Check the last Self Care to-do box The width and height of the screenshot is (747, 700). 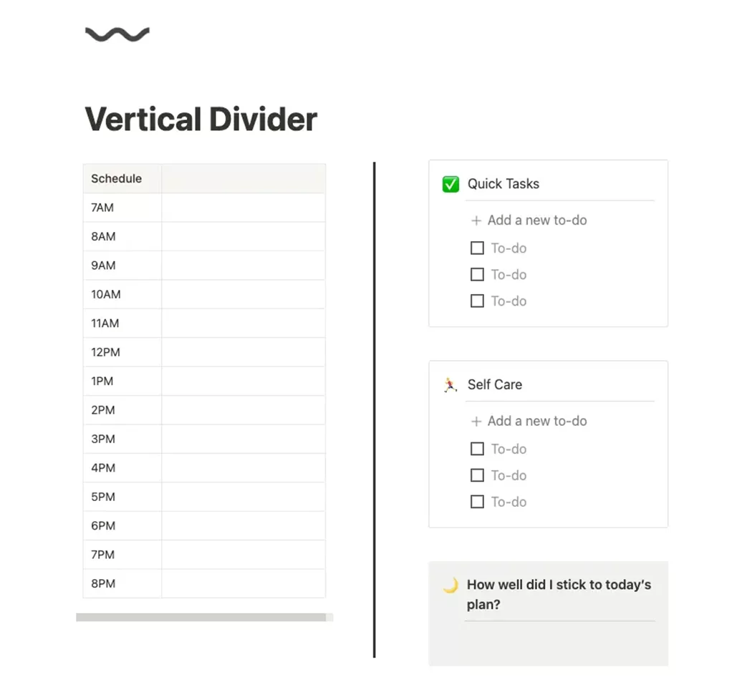(x=477, y=502)
